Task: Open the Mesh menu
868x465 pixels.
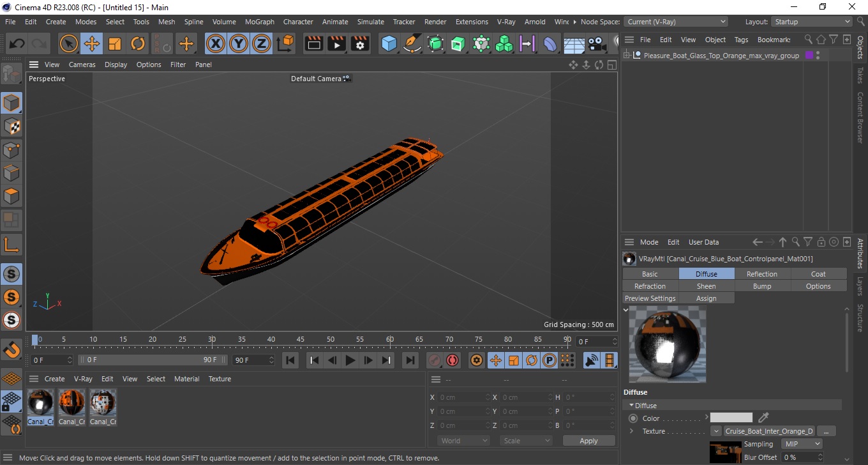Action: [167, 22]
